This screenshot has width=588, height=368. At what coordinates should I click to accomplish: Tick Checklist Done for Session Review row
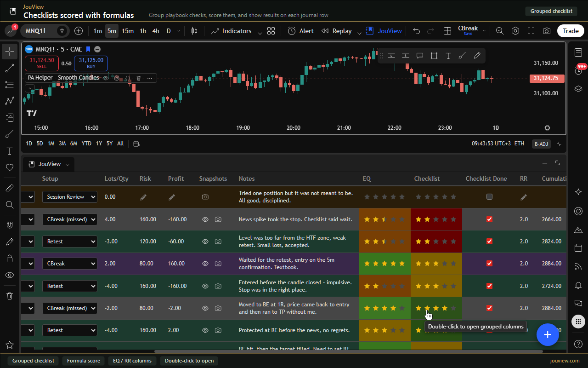click(489, 197)
